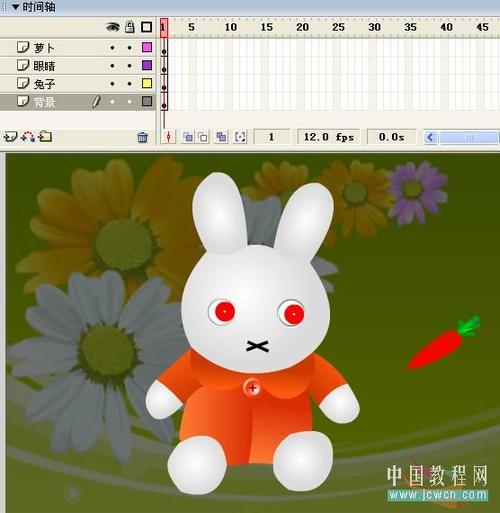Click the yellow outline swatch of 兔子 layer
Image resolution: width=500 pixels, height=513 pixels.
click(147, 83)
